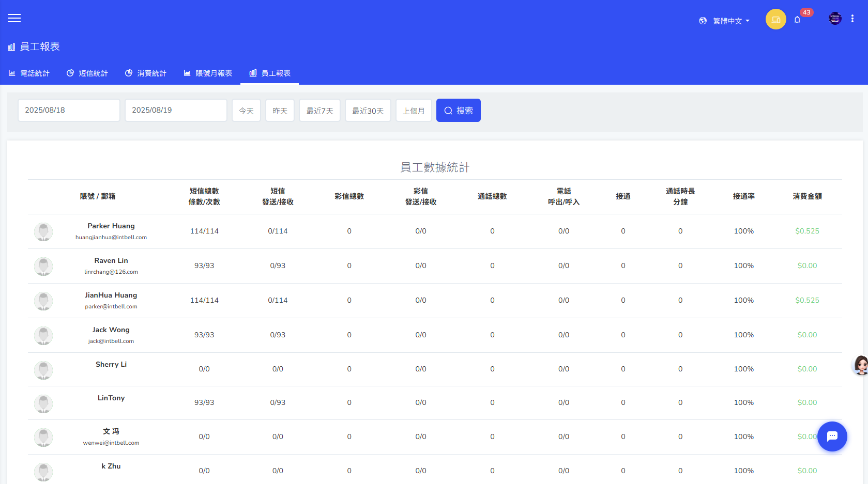Viewport: 868px width, 484px height.
Task: Click the yellow screen share icon
Action: coord(775,20)
